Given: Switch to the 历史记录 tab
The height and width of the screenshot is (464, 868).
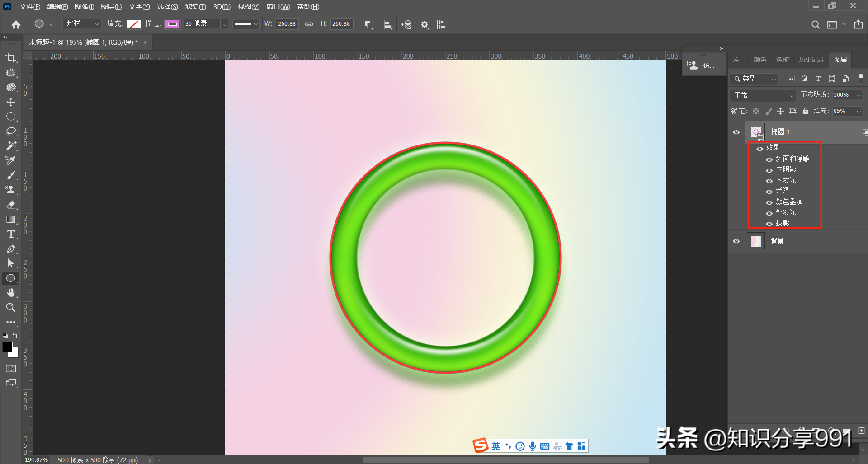Looking at the screenshot, I should [811, 60].
